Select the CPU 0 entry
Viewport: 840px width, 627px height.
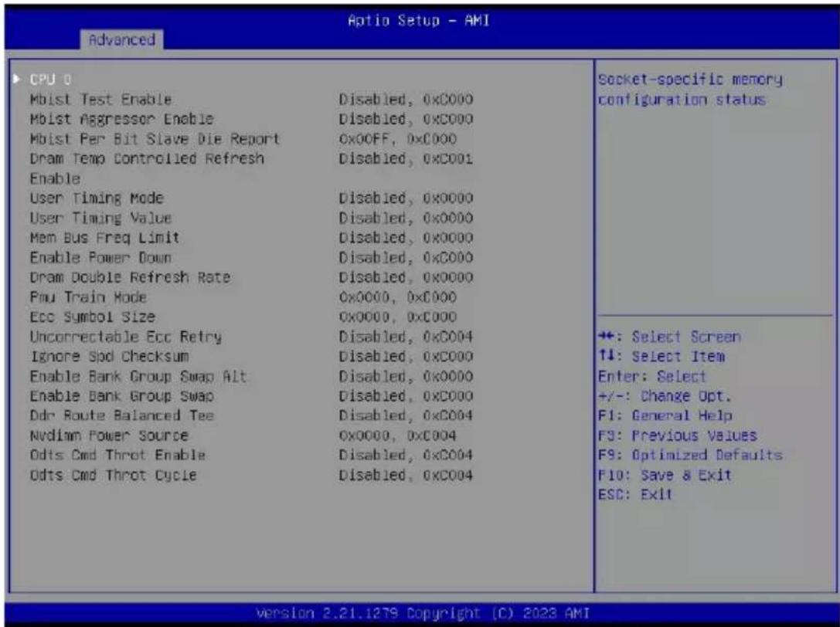[50, 80]
